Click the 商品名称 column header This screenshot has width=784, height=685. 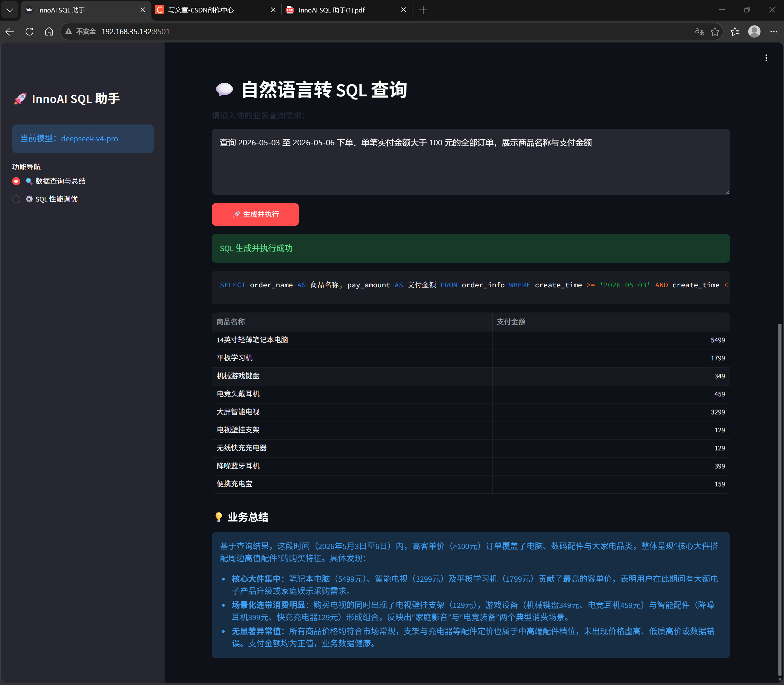(x=352, y=322)
